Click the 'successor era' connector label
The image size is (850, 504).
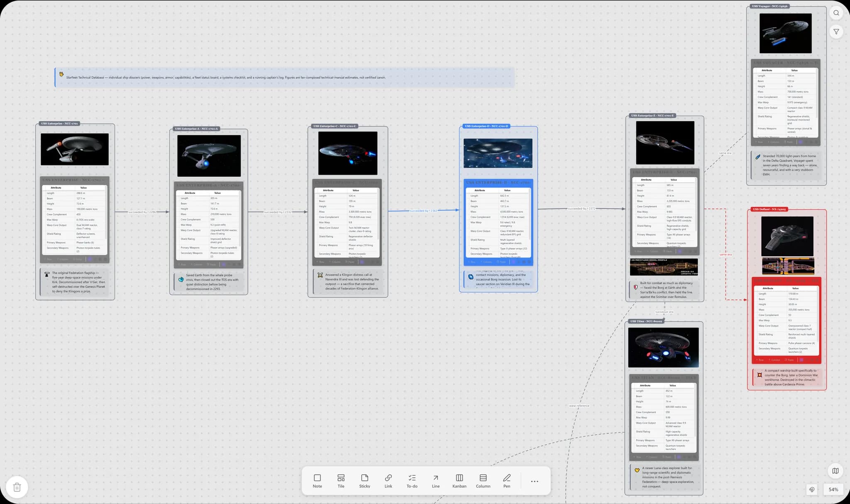(x=664, y=312)
